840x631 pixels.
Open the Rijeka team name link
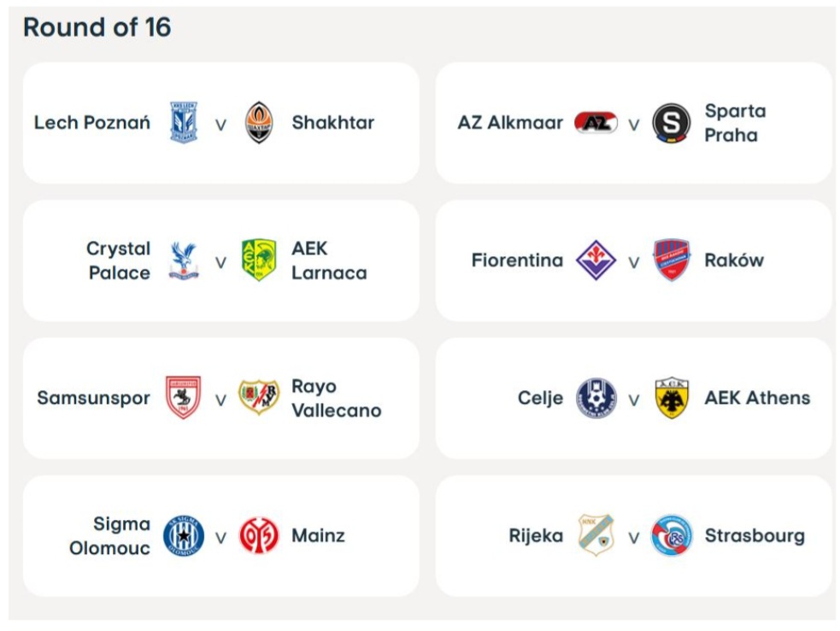(536, 536)
